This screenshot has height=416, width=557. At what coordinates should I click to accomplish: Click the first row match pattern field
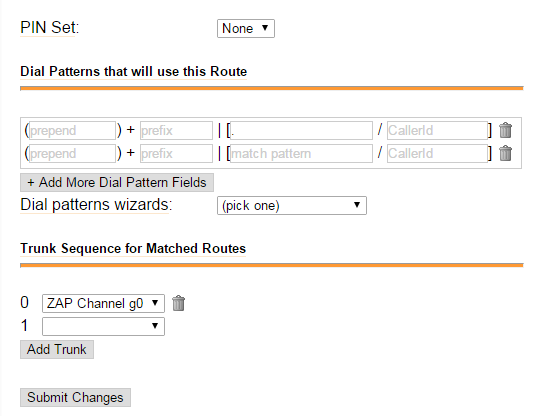tap(301, 130)
